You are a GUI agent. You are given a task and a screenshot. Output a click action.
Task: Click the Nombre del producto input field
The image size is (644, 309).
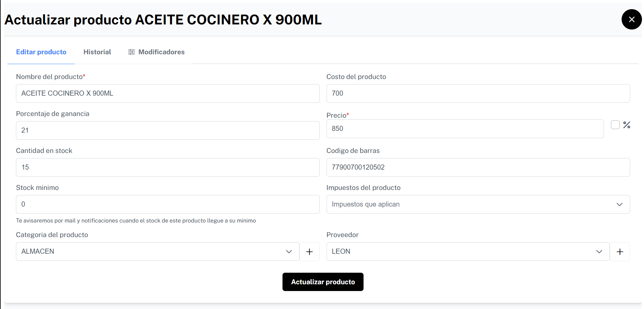(x=168, y=93)
